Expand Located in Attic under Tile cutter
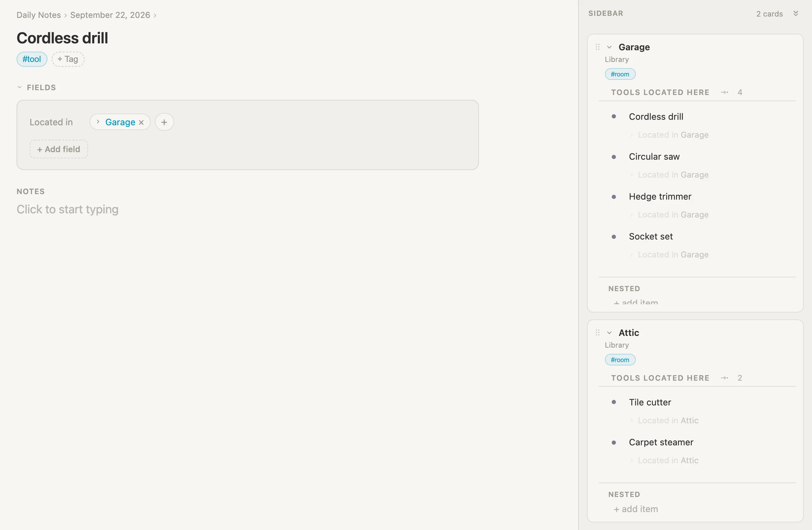This screenshot has height=530, width=812. [631, 421]
